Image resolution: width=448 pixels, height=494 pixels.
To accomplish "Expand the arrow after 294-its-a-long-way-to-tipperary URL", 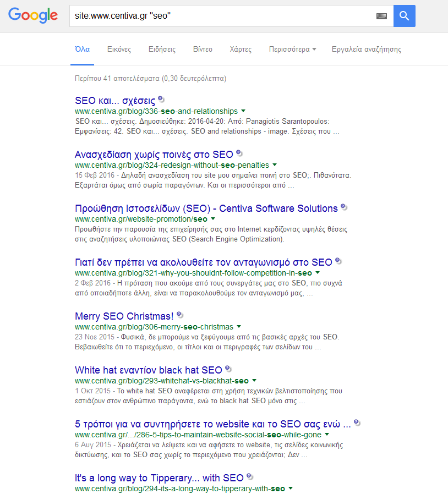I will [291, 488].
